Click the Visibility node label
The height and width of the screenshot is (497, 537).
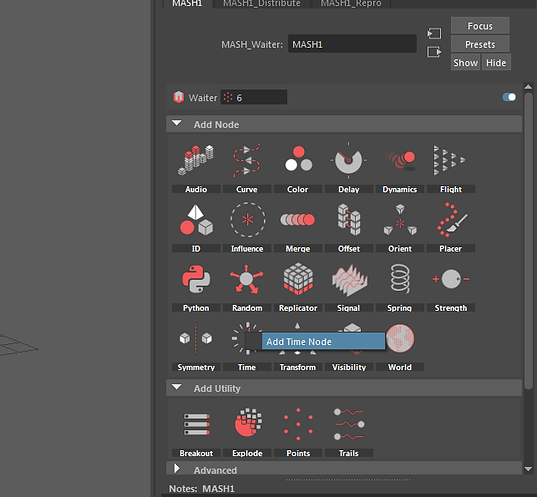tap(349, 367)
